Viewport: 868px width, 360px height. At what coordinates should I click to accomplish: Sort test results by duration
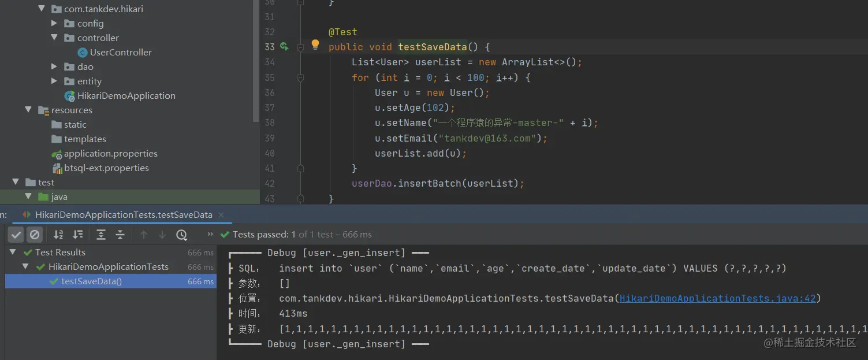77,235
